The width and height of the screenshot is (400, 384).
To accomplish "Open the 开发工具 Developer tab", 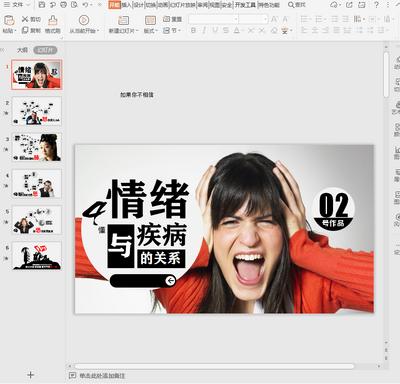I will click(x=245, y=5).
